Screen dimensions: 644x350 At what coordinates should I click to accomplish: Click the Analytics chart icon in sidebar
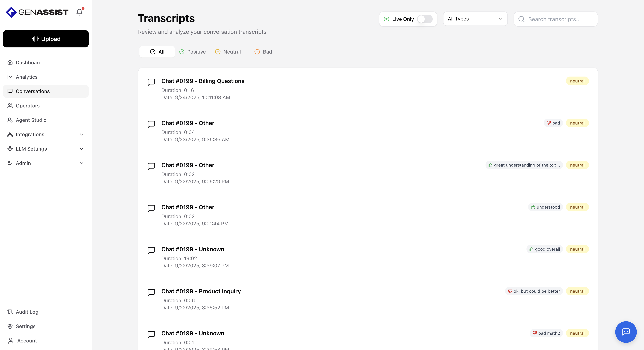click(x=10, y=77)
